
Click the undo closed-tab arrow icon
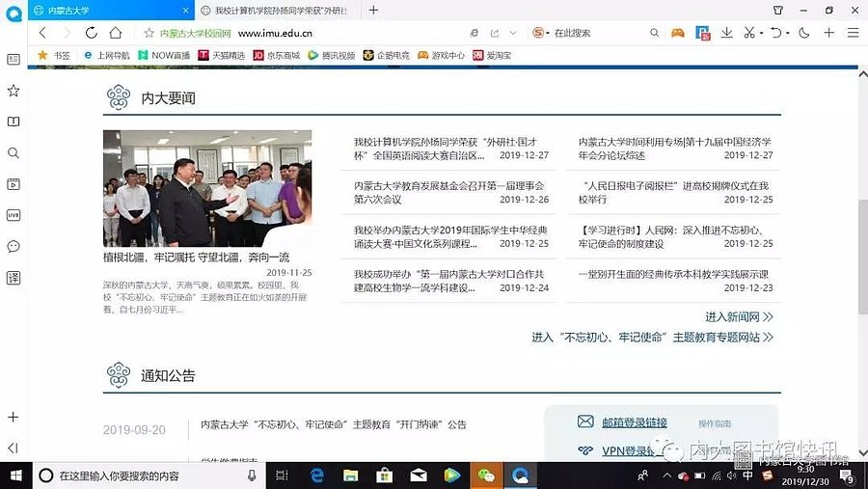click(776, 33)
